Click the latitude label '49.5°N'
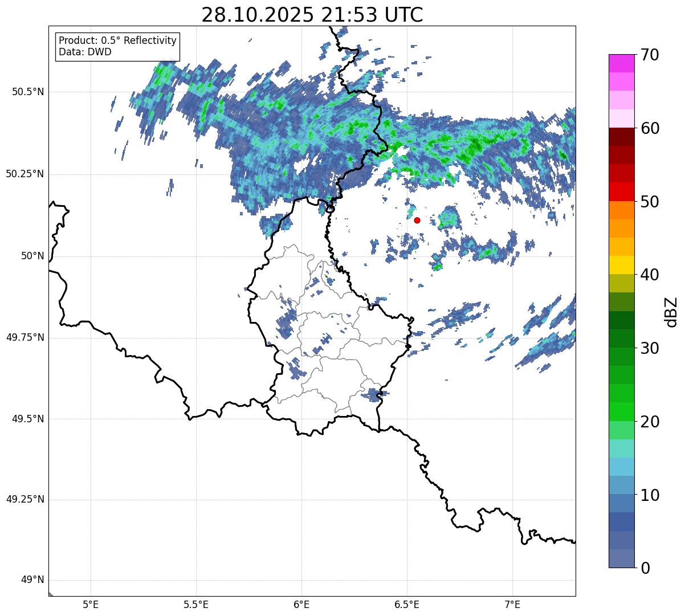The image size is (685, 616). coord(28,419)
